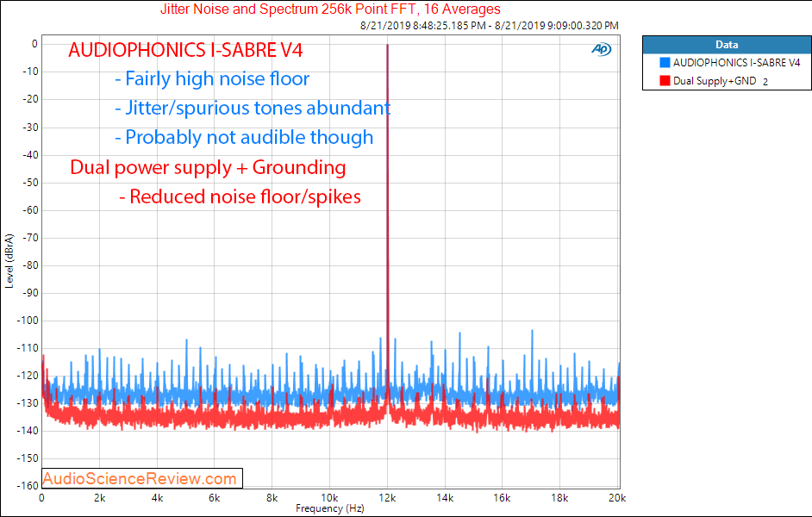Screen dimensions: 812x517
Task: Click the -100 level axis tick label
Action: 28,321
